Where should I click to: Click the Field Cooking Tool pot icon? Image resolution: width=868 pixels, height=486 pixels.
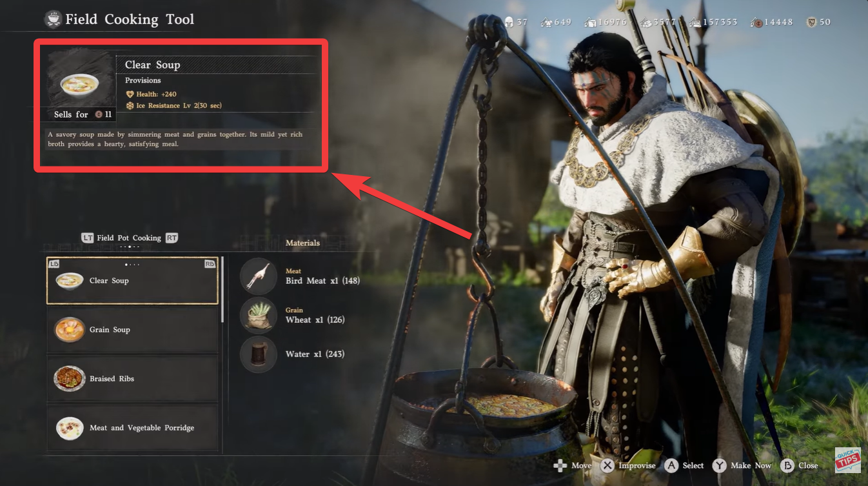(53, 19)
